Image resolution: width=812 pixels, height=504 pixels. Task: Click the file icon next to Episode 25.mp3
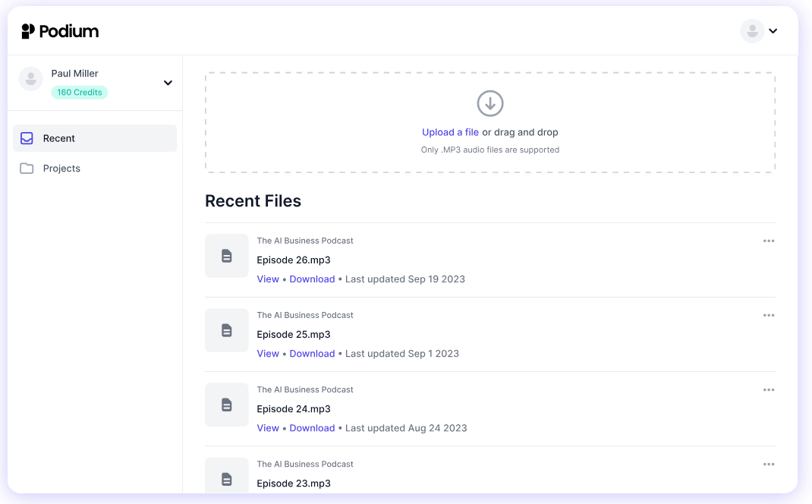(226, 330)
